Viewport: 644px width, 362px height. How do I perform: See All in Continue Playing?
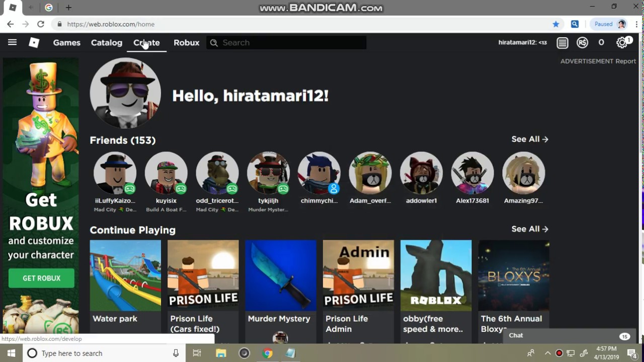tap(530, 229)
